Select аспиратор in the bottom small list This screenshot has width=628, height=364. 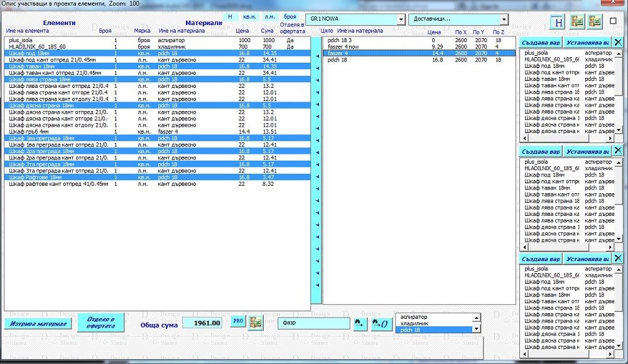434,317
